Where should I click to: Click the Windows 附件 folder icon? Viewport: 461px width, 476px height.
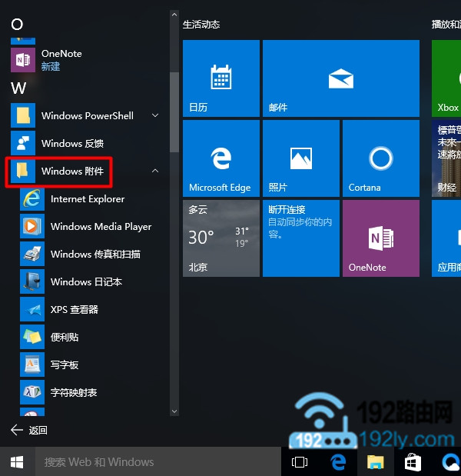click(23, 171)
